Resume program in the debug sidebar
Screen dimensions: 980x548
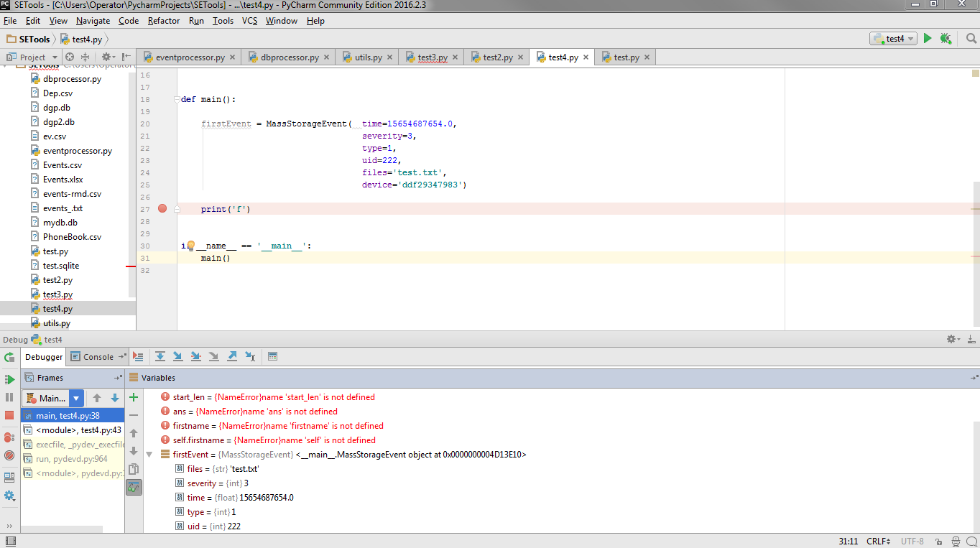click(9, 379)
